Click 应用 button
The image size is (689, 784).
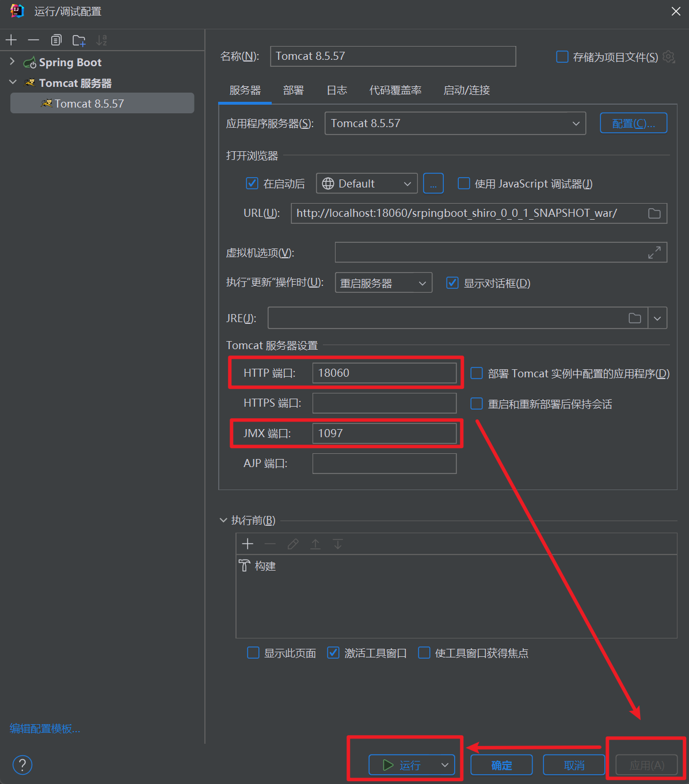tap(647, 765)
